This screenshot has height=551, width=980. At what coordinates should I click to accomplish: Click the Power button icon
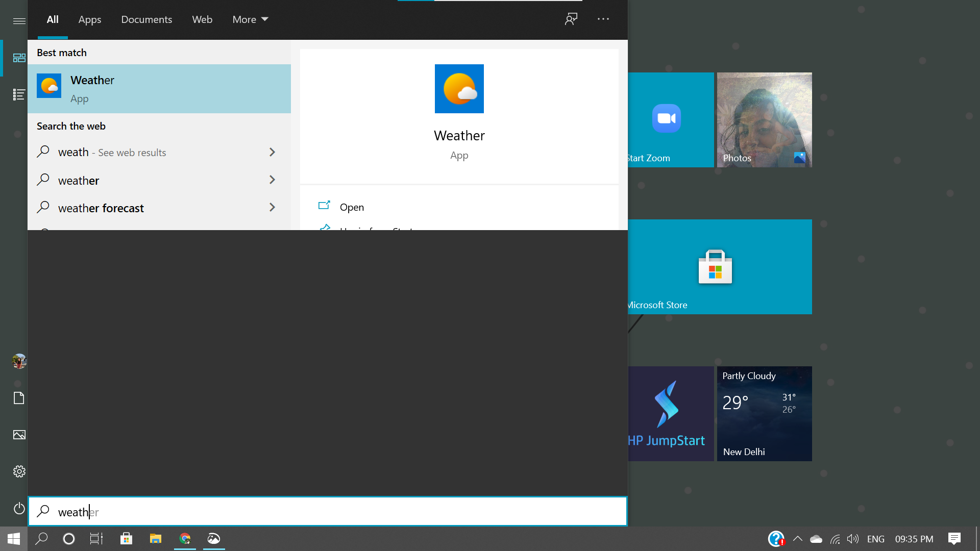click(x=19, y=508)
